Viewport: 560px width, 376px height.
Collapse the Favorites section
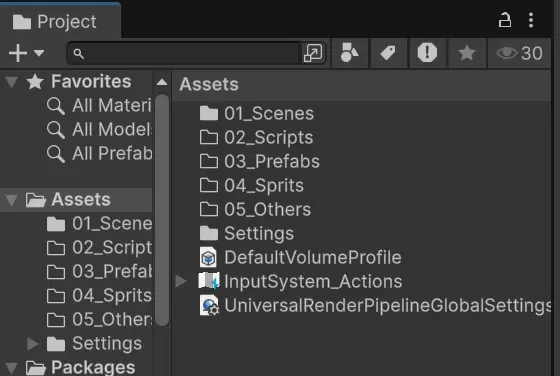point(11,82)
